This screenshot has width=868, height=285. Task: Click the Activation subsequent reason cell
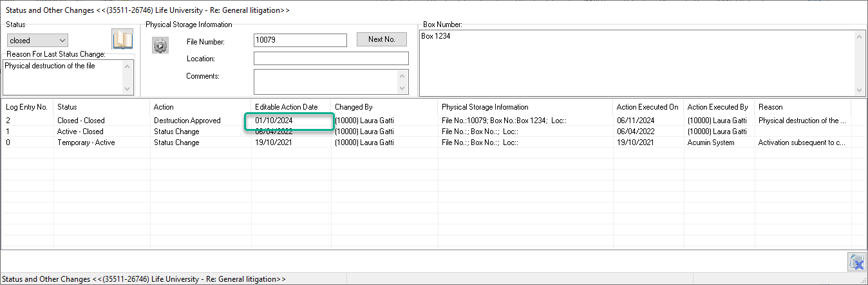[803, 142]
